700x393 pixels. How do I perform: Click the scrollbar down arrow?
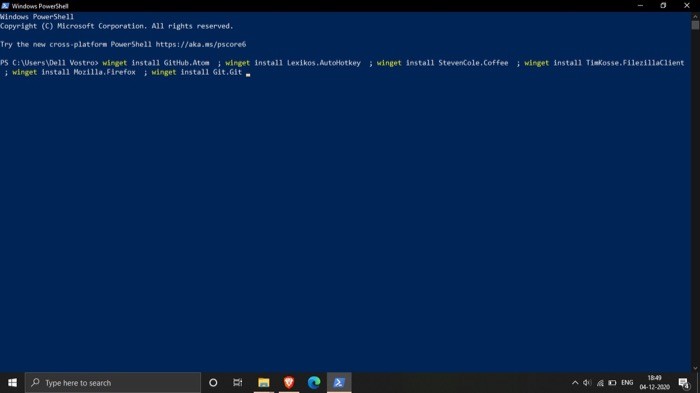tap(696, 368)
